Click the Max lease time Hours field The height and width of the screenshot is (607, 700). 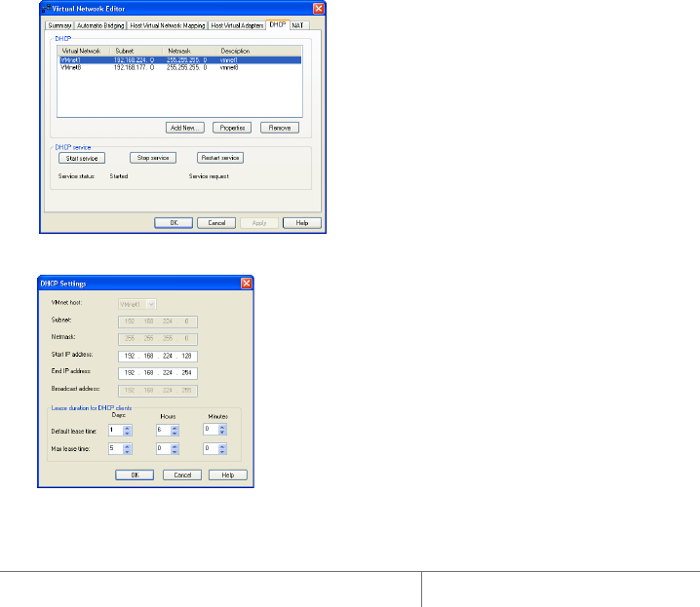click(x=164, y=448)
